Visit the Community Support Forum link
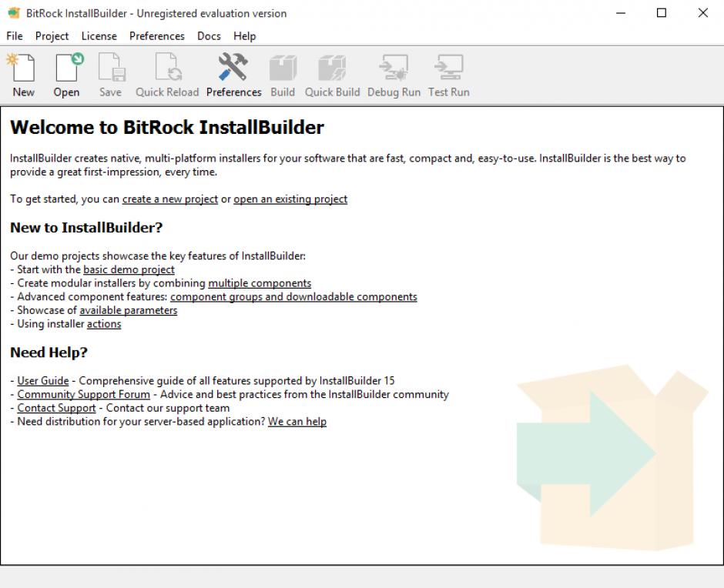The image size is (724, 588). 83,395
